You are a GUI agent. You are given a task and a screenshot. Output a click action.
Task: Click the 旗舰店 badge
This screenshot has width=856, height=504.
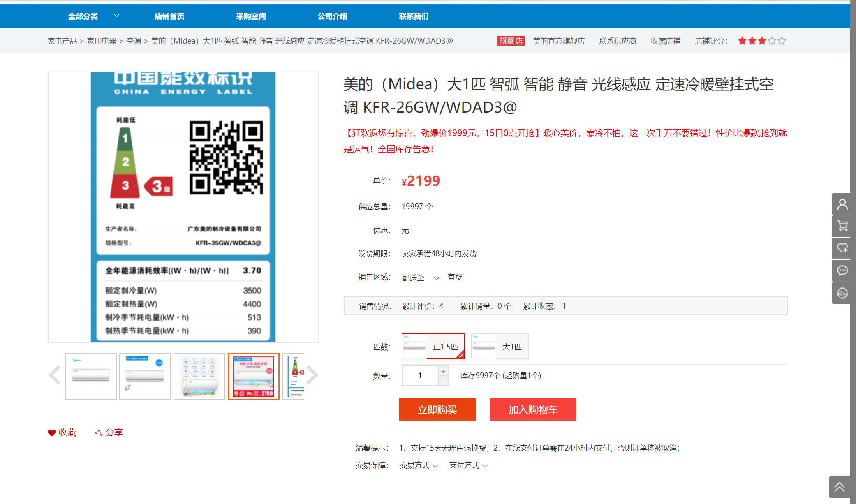pos(511,41)
